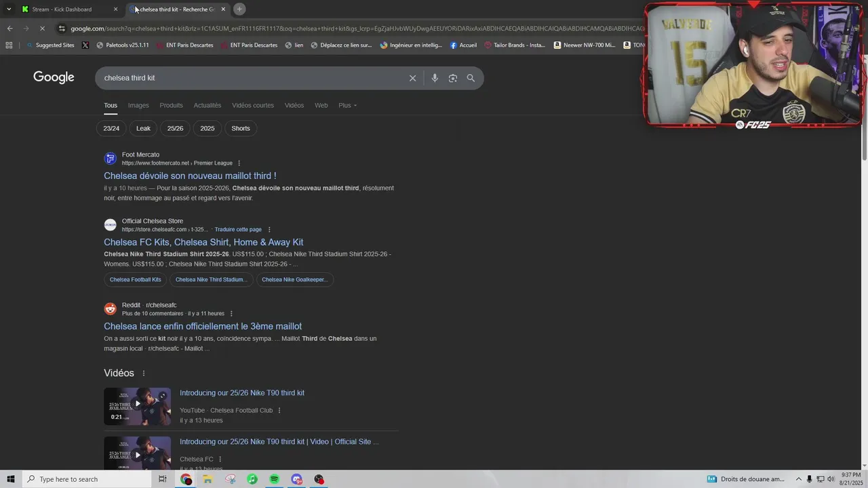Select the Actualités search tab
This screenshot has width=868, height=488.
pos(208,105)
